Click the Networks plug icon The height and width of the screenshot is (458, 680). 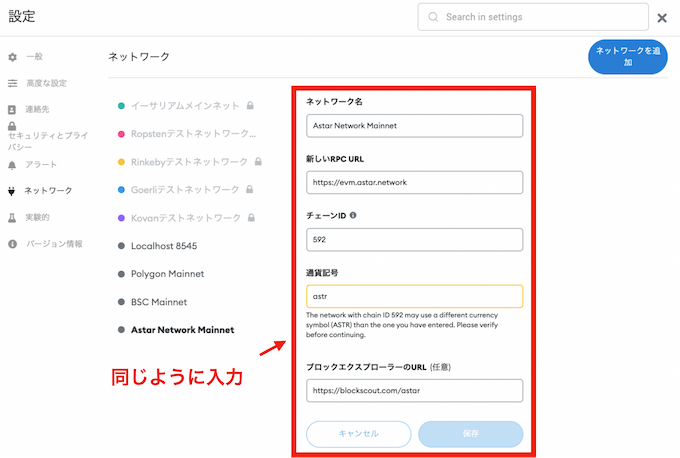[12, 191]
